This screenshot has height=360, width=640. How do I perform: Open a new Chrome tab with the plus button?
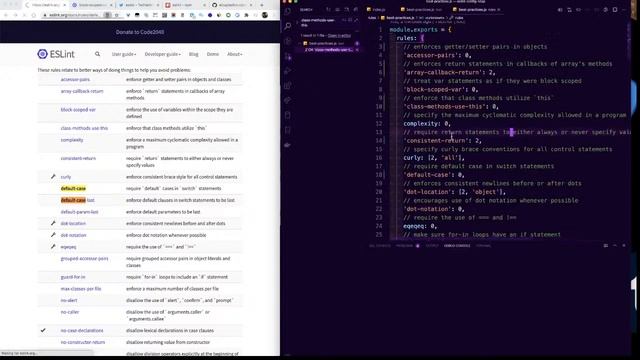tap(262, 5)
